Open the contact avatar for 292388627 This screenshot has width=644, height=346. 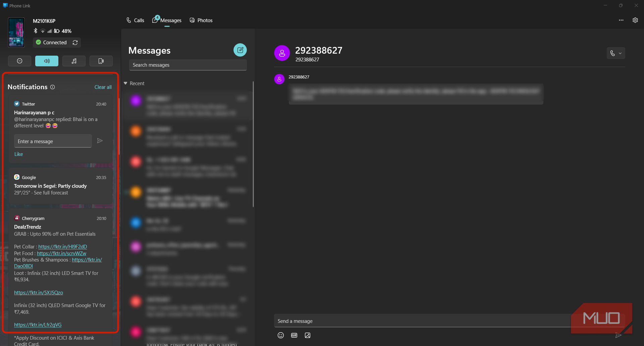click(282, 53)
